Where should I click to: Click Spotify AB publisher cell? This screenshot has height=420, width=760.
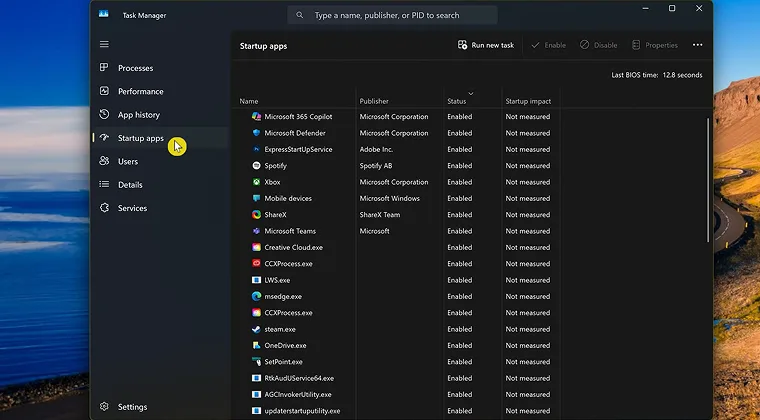click(x=376, y=166)
